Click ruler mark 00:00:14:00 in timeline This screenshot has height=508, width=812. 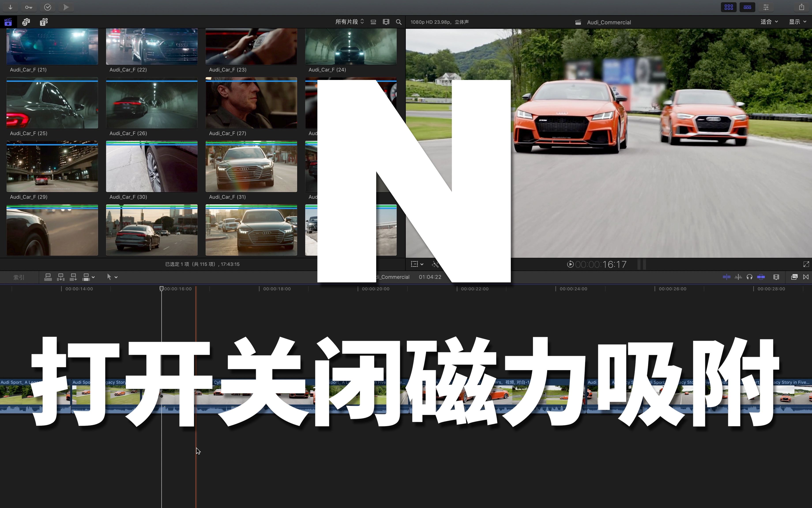coord(79,289)
